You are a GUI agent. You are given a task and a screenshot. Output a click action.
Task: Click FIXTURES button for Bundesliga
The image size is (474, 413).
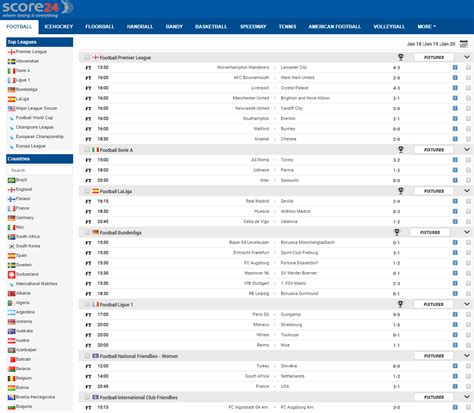[x=430, y=232]
